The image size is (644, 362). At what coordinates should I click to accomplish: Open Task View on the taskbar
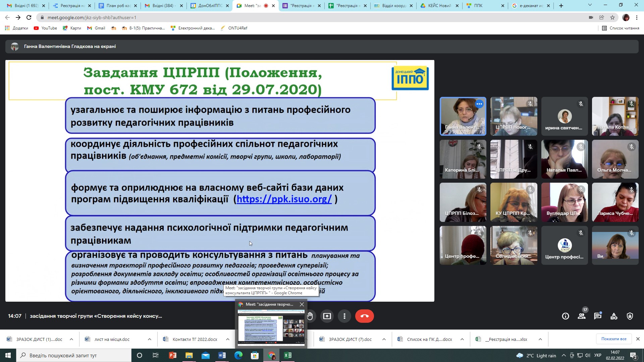156,355
